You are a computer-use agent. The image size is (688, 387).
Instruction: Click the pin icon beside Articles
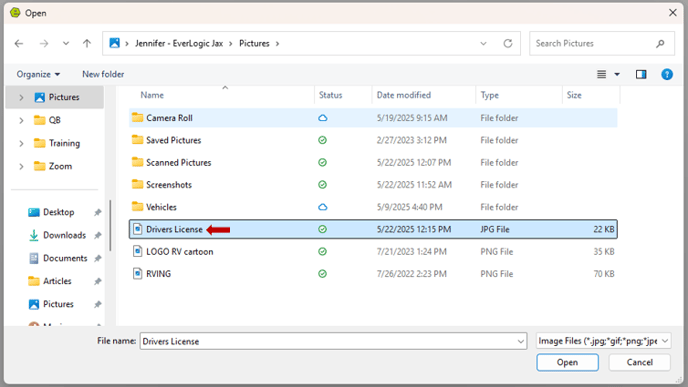tap(97, 281)
